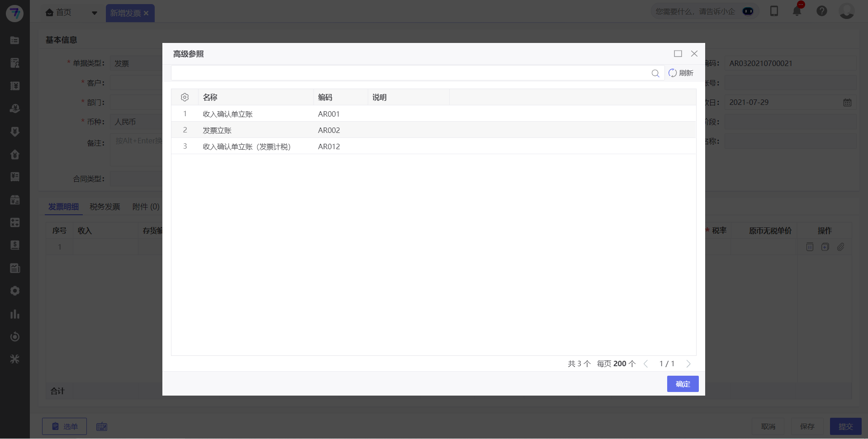Select row 2 发票立账 AR002
The image size is (868, 439).
271,130
